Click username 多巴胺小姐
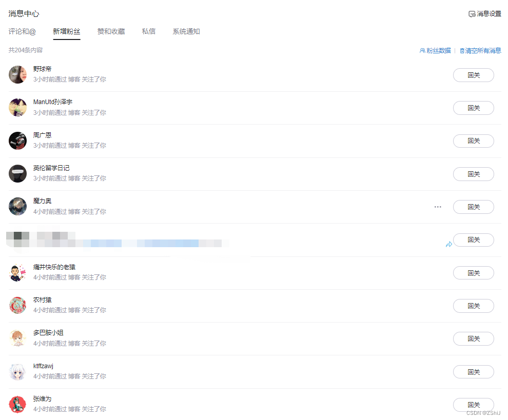Viewport: 508px width, 420px height. pos(48,333)
